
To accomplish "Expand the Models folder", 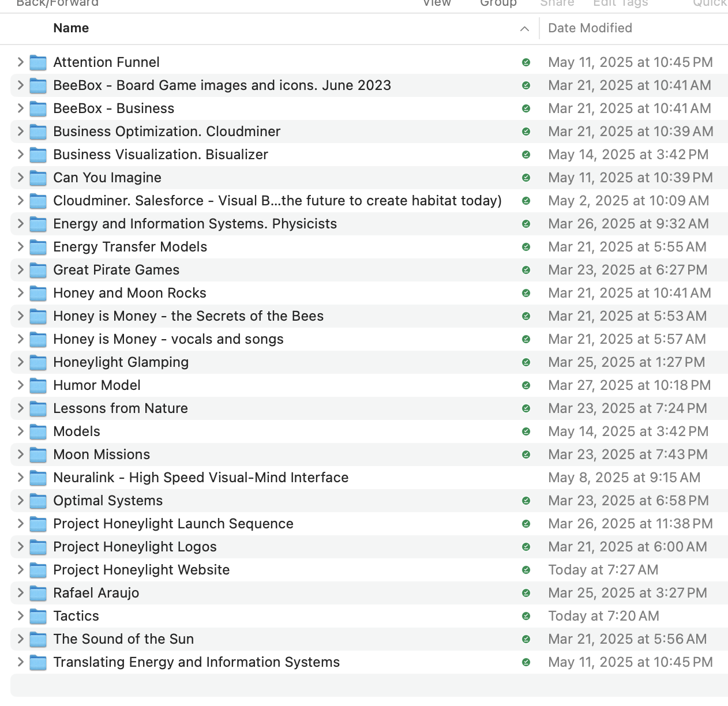I will [20, 431].
